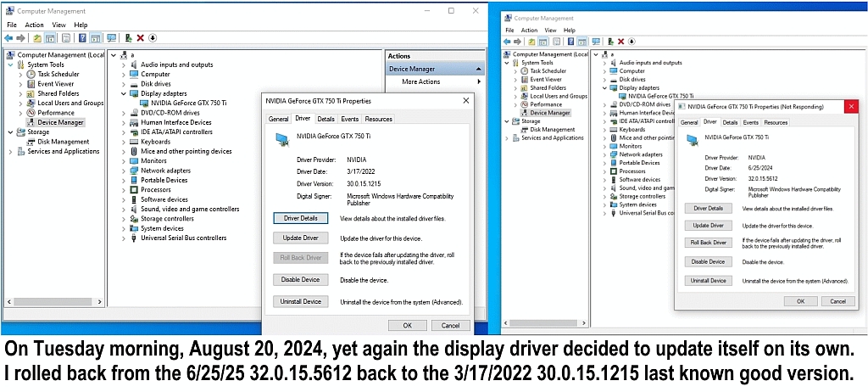The width and height of the screenshot is (868, 392).
Task: Select Sound, video and game controllers, left
Action: (190, 209)
